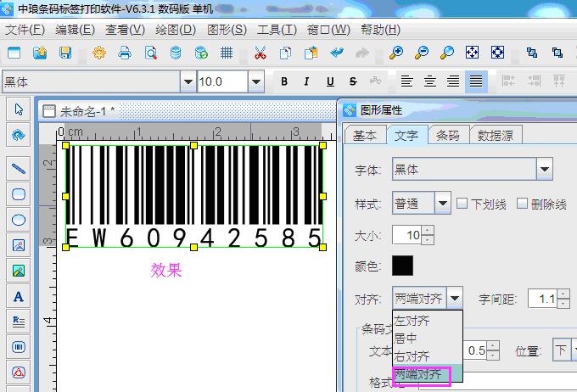Expand 字体 font dropdown in properties
Screen dimensions: 577x392
point(545,169)
